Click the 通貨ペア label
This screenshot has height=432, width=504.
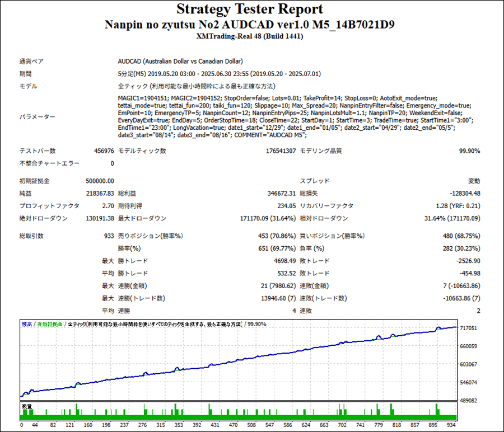[x=31, y=62]
